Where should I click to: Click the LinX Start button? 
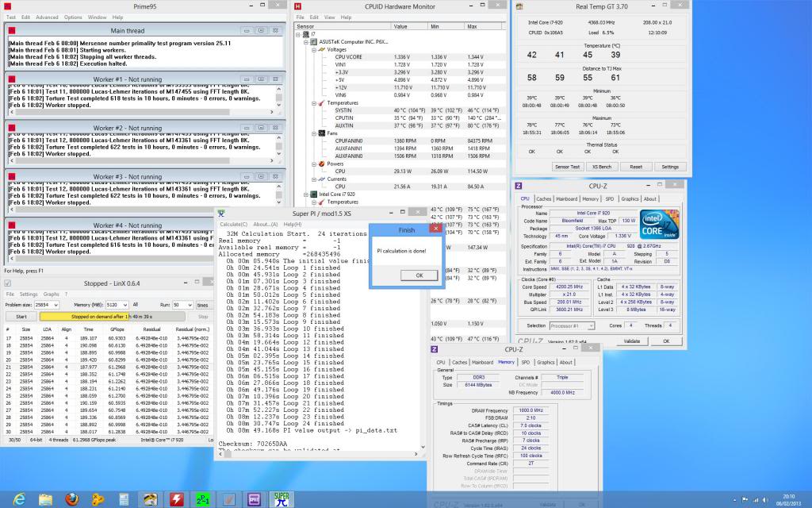tap(21, 316)
